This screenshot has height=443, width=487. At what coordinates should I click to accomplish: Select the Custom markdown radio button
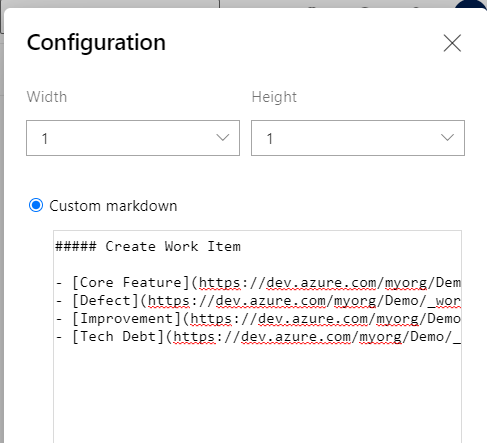(x=36, y=205)
